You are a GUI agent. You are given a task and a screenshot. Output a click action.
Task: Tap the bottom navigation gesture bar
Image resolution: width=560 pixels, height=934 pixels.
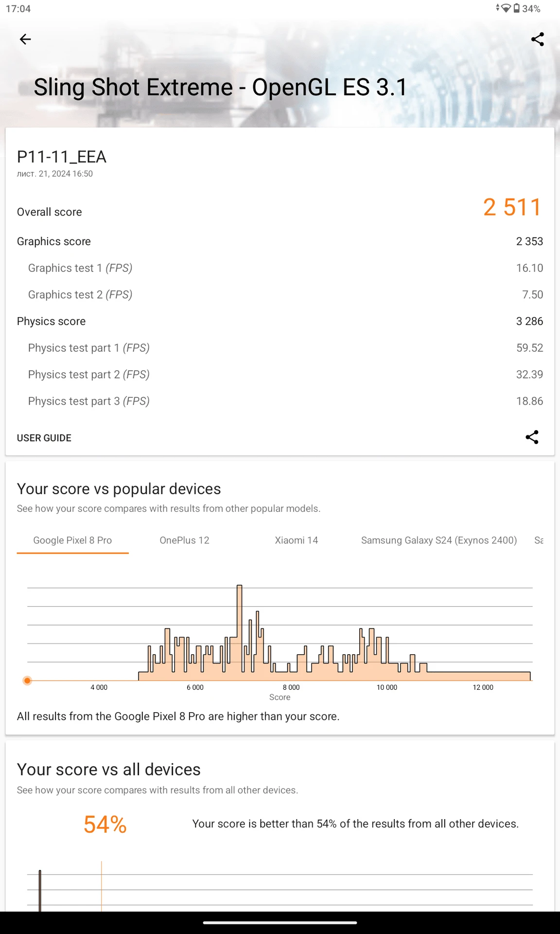click(280, 922)
